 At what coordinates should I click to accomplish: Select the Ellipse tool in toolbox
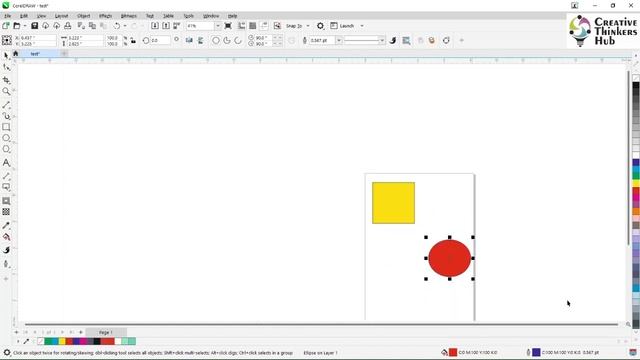point(6,138)
